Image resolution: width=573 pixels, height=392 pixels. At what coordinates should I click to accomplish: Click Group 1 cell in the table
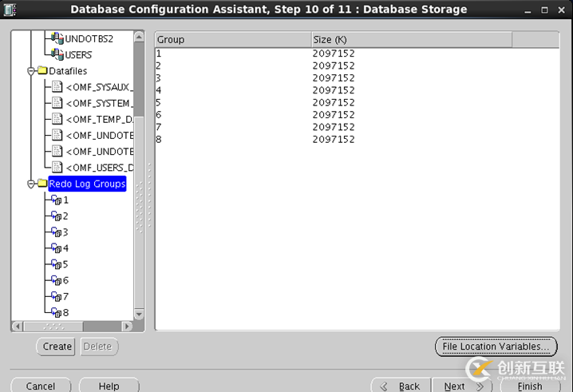[233, 53]
